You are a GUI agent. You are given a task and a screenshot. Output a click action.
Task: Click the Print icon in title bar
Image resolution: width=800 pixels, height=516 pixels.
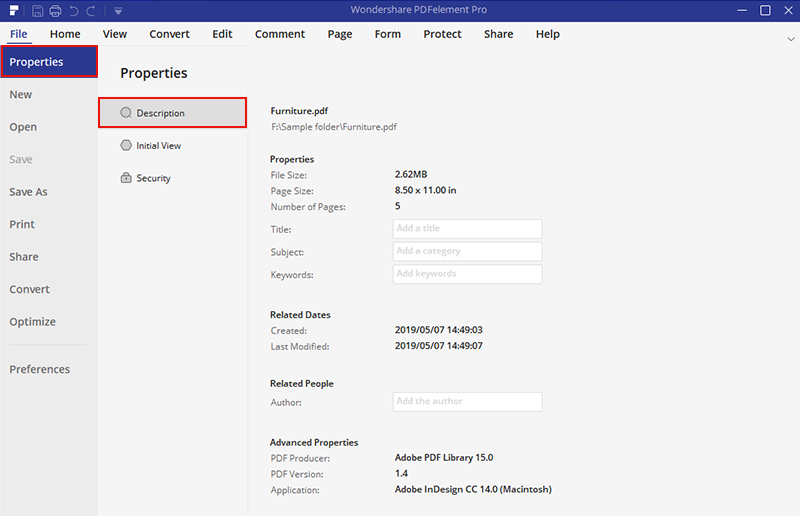click(x=55, y=11)
